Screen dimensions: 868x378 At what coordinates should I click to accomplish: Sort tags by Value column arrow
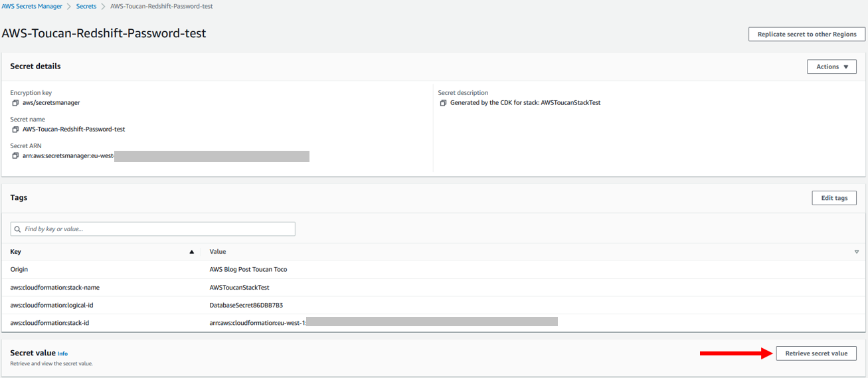click(x=857, y=252)
